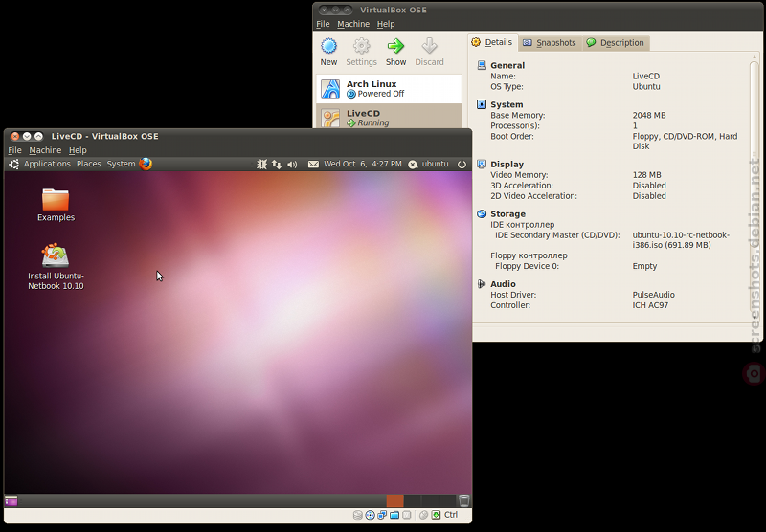Select the Arch Linux virtual machine
Viewport: 766px width, 532px height.
[389, 89]
